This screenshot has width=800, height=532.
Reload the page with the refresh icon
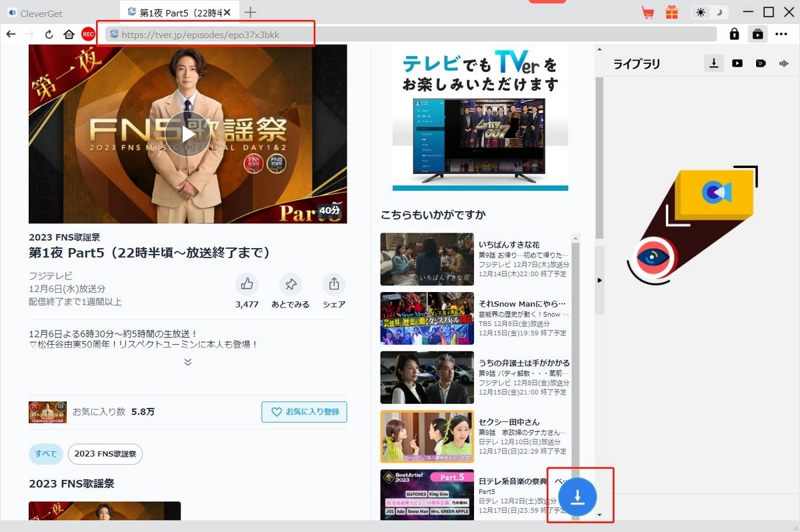(x=49, y=34)
